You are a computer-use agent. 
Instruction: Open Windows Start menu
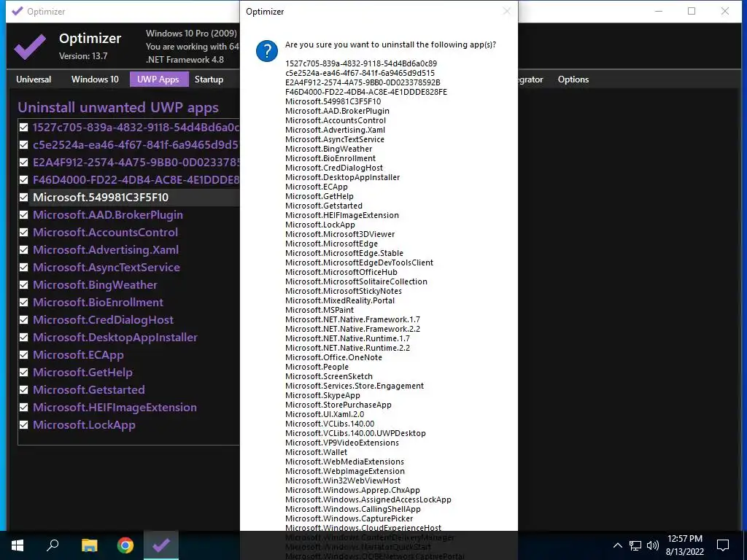coord(18,545)
